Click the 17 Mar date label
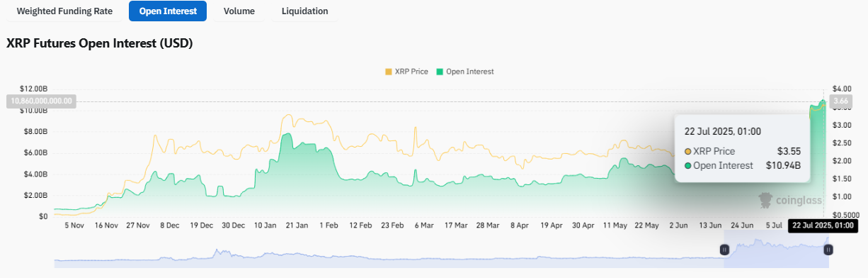Screen dimensions: 868x278 point(456,226)
